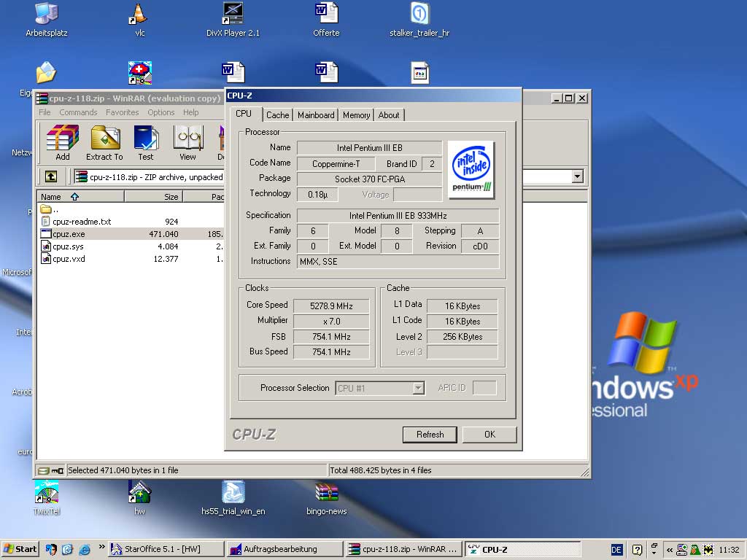This screenshot has height=560, width=747.
Task: Open the Favorites menu in WinRAR
Action: [122, 112]
